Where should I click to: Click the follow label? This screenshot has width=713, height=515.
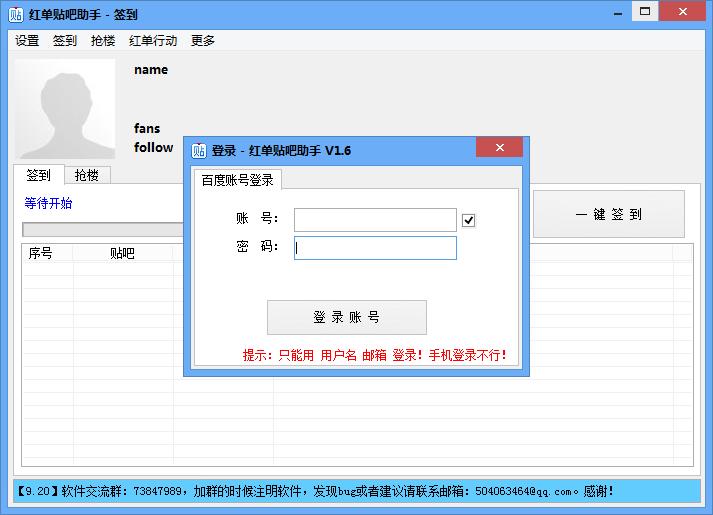(x=153, y=147)
